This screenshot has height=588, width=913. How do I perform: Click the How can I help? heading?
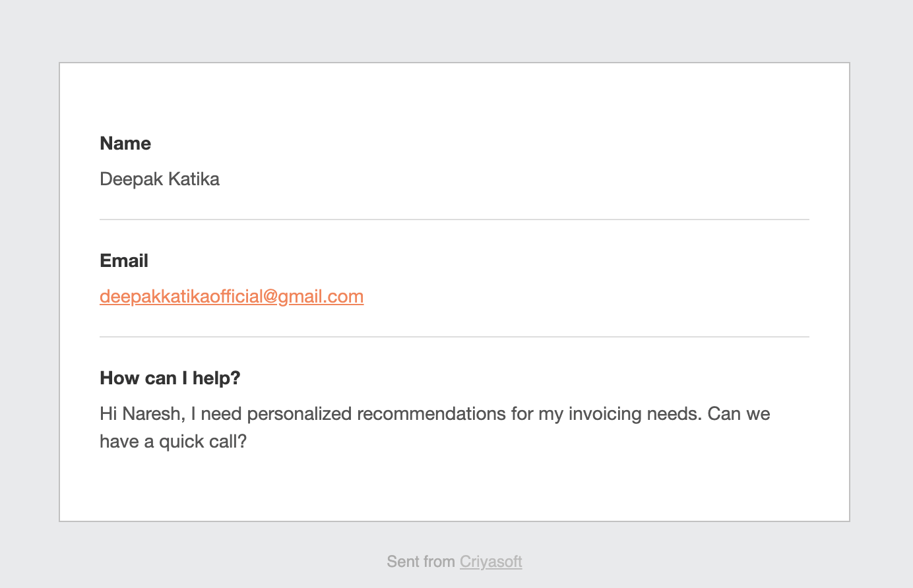coord(170,378)
